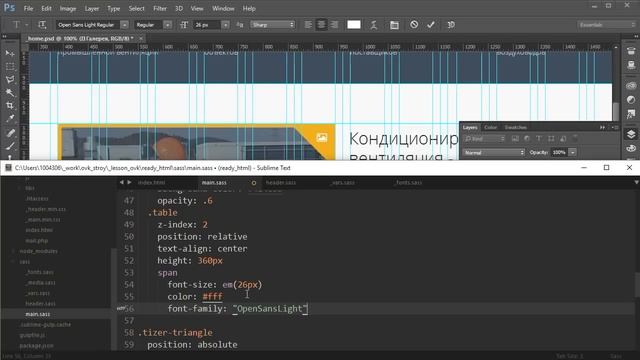Viewport: 640px width, 360px height.
Task: Close the _home.psd document tab
Action: click(141, 38)
